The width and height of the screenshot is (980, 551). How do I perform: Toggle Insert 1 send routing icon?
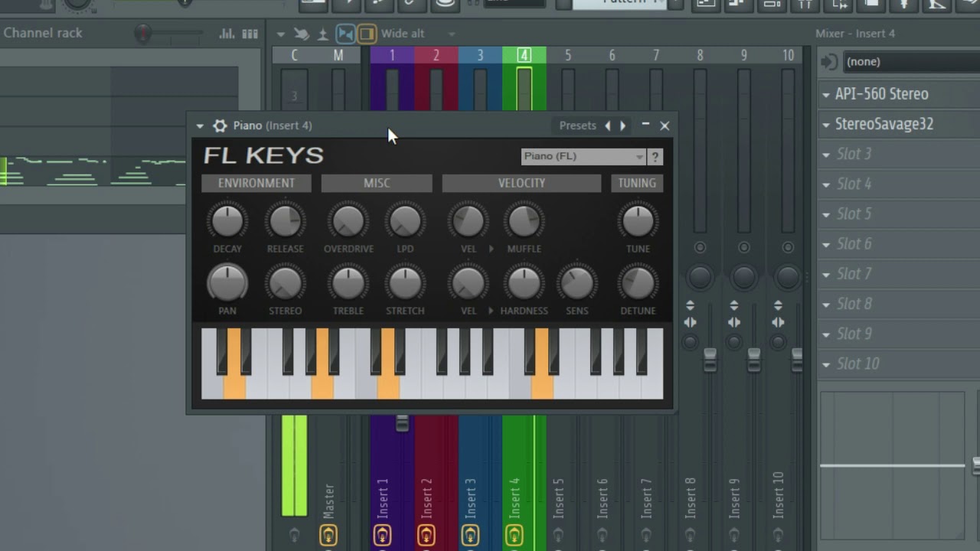pos(382,535)
